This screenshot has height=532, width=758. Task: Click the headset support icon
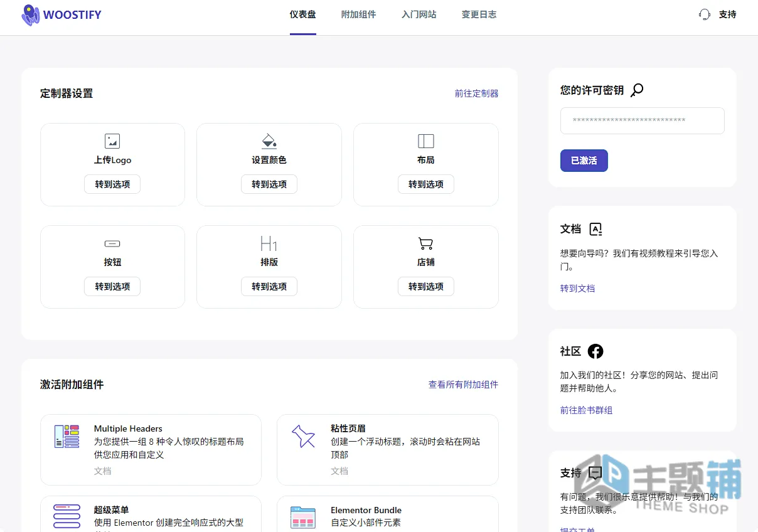pyautogui.click(x=705, y=14)
